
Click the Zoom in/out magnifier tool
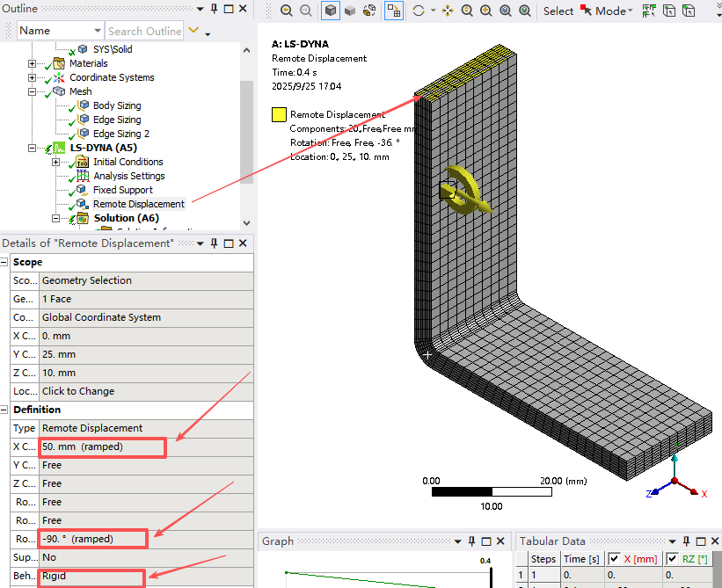coord(466,11)
